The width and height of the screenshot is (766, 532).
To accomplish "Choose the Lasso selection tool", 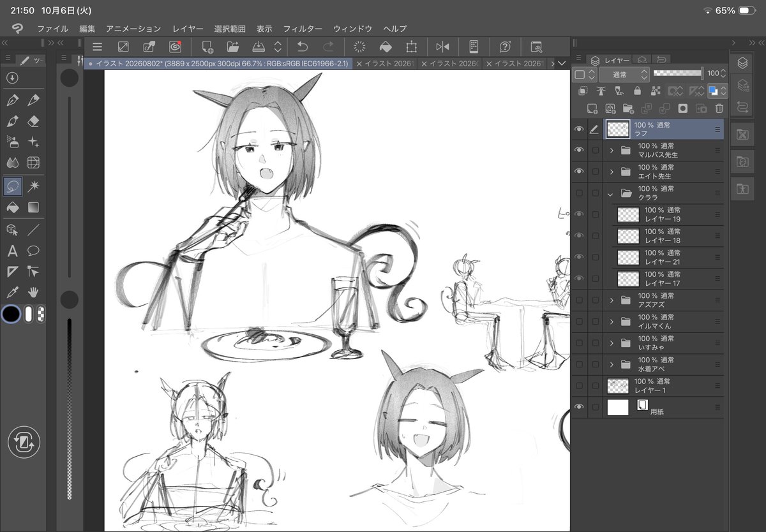I will [12, 186].
